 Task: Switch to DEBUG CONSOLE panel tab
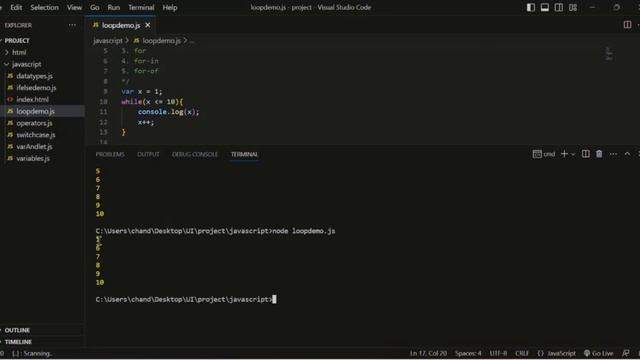click(x=195, y=154)
